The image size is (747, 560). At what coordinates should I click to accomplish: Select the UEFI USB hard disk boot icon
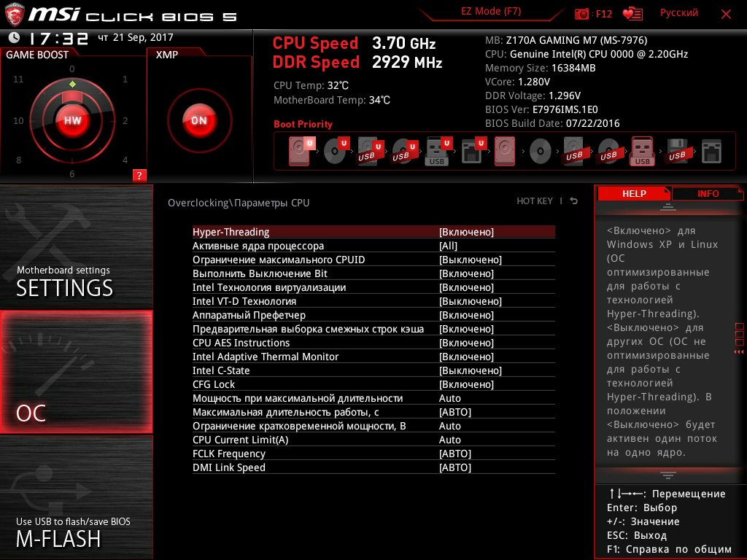coord(370,151)
